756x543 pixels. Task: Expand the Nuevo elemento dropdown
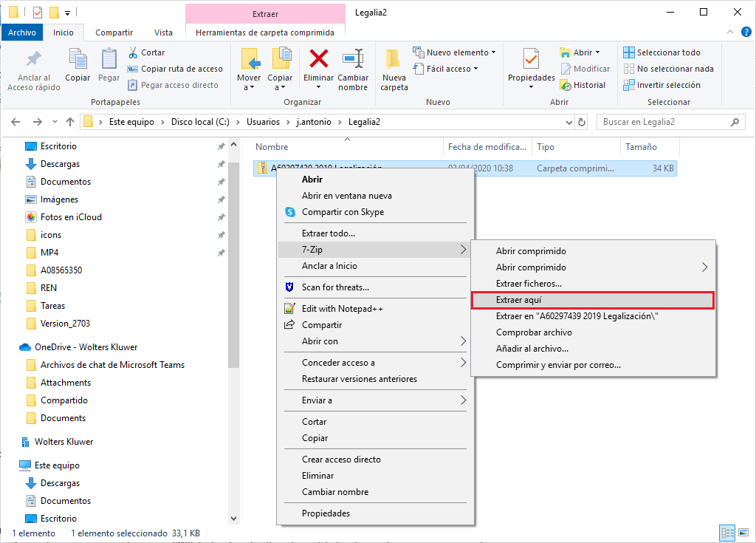tap(493, 52)
